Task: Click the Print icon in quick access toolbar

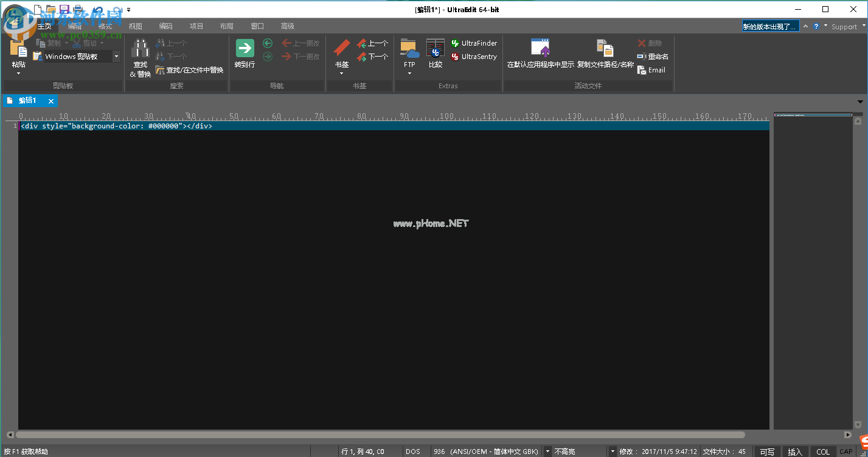Action: click(78, 9)
